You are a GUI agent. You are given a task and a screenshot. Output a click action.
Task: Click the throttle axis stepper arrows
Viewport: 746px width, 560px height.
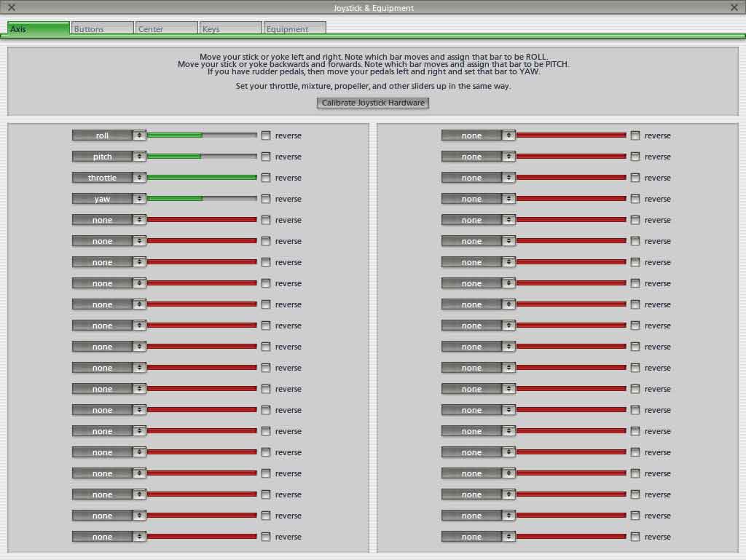pyautogui.click(x=139, y=178)
